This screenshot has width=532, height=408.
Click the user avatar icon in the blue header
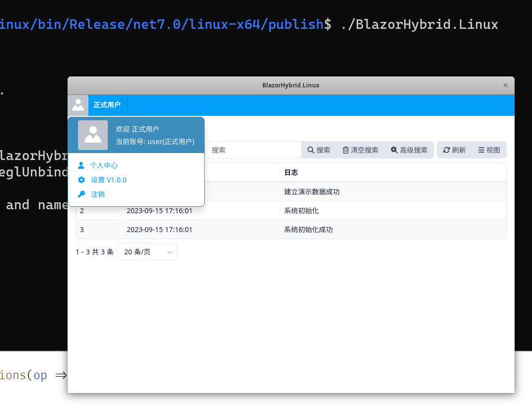(x=78, y=105)
